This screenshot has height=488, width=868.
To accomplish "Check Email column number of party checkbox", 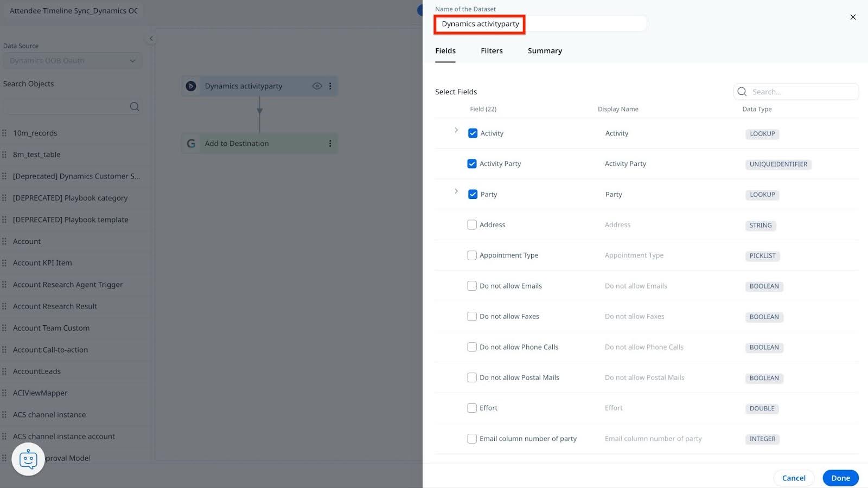I will click(x=472, y=439).
